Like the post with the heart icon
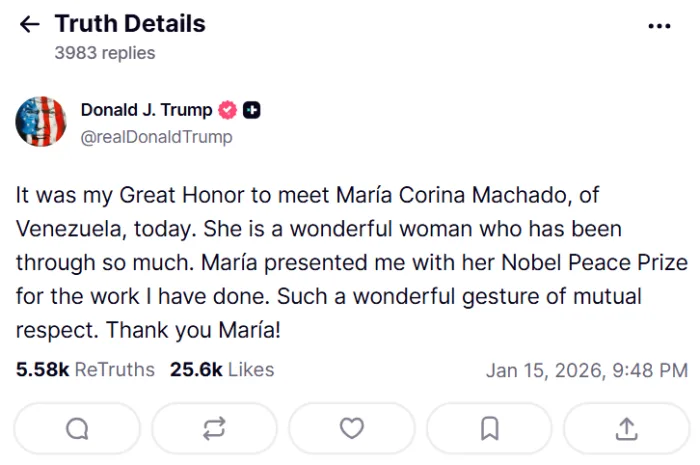 click(x=352, y=429)
